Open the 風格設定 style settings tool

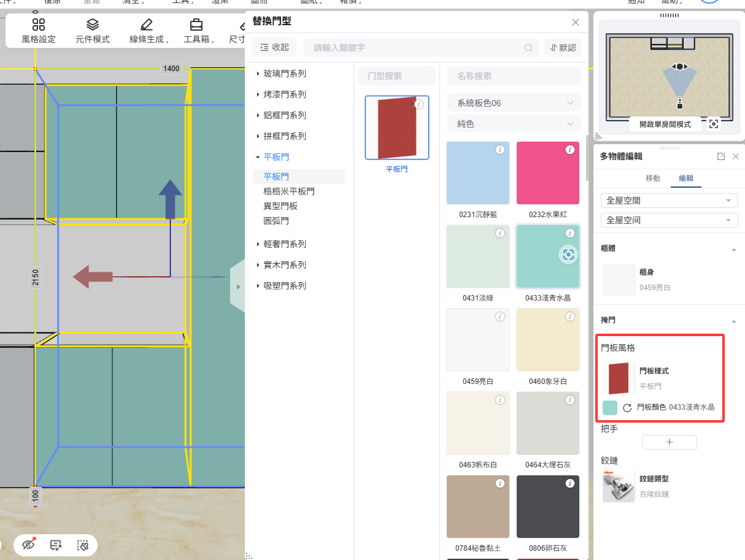pyautogui.click(x=39, y=31)
